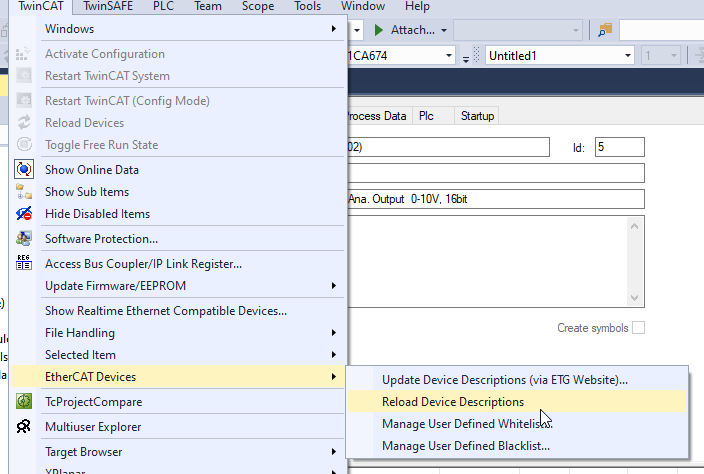Click toolbar overflow options arrow
This screenshot has height=474, width=704.
pyautogui.click(x=466, y=59)
